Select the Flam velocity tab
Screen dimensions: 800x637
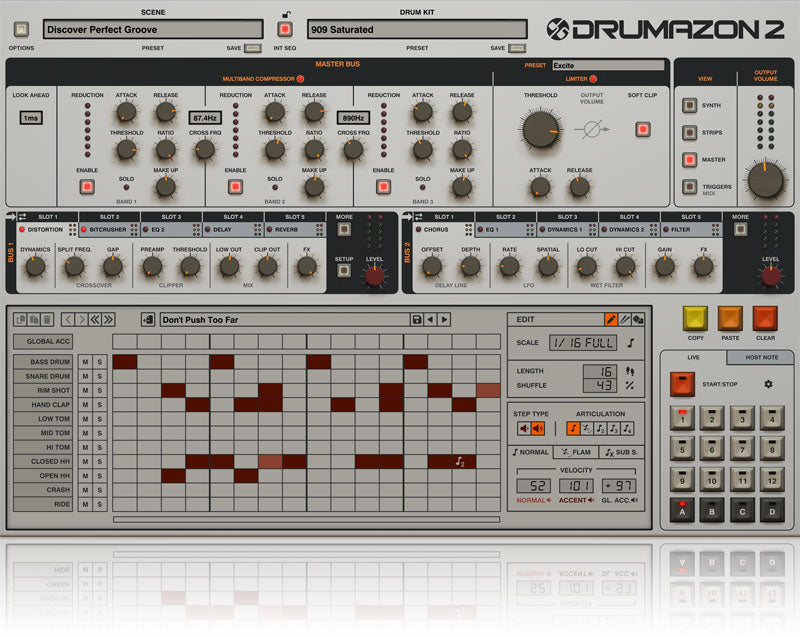[576, 452]
